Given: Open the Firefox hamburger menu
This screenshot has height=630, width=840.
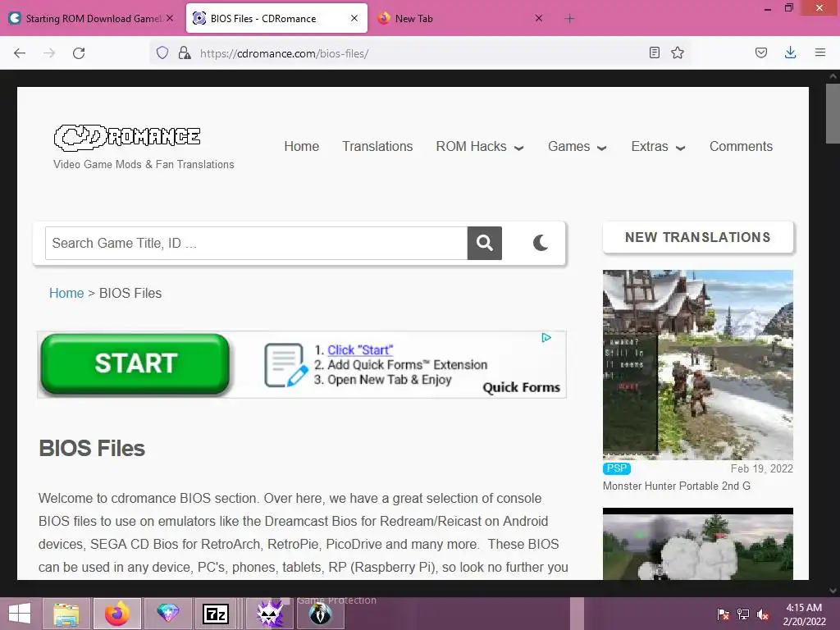Looking at the screenshot, I should [x=819, y=52].
